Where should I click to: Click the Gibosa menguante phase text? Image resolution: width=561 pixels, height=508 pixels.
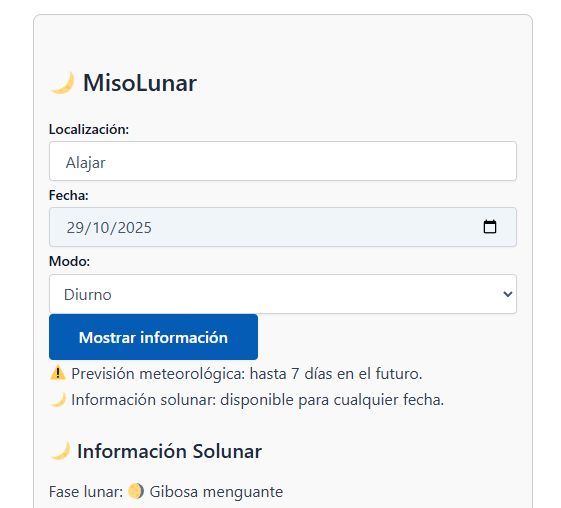coord(216,492)
